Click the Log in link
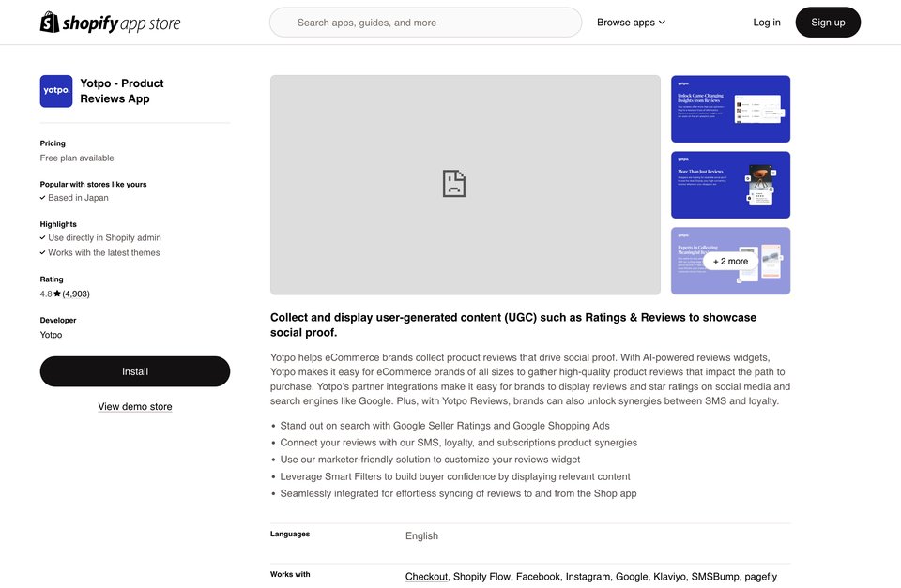 point(767,23)
